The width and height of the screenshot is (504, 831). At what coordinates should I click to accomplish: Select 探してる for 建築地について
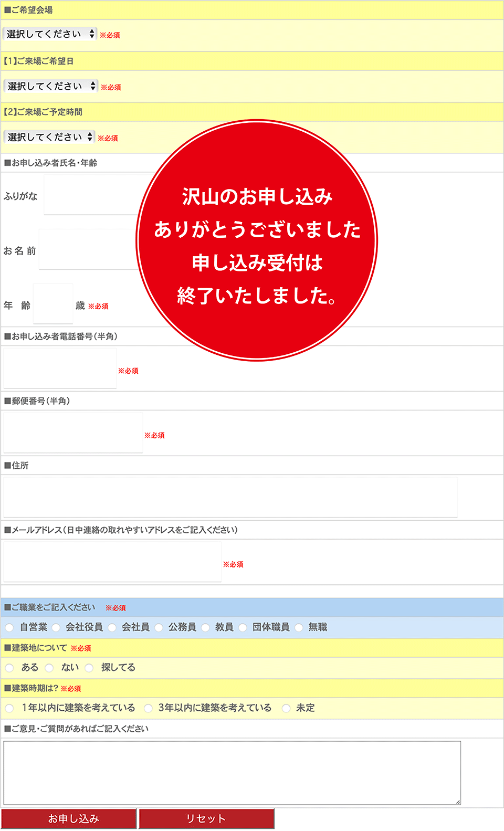(x=89, y=668)
